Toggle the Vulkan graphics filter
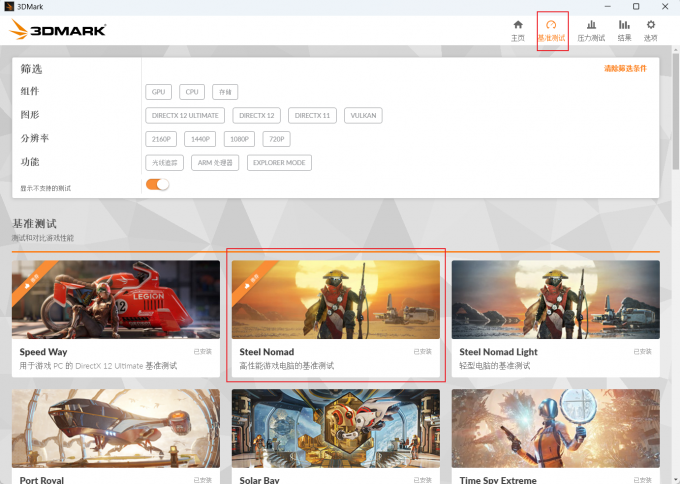 363,115
